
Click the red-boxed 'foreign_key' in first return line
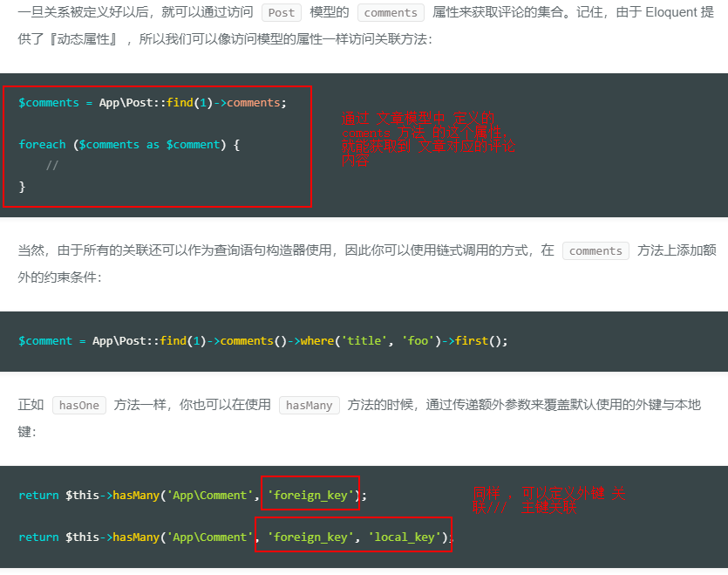point(310,496)
